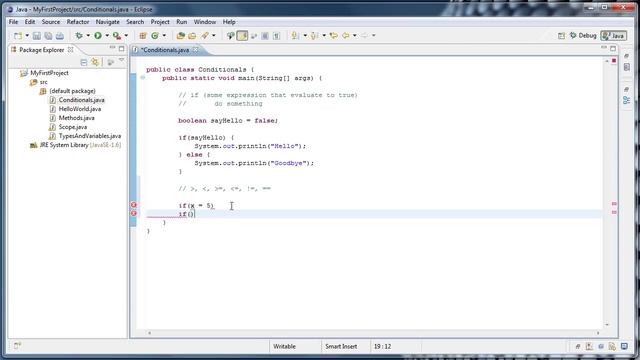Click the Save All icon
The height and width of the screenshot is (360, 640).
(48, 36)
